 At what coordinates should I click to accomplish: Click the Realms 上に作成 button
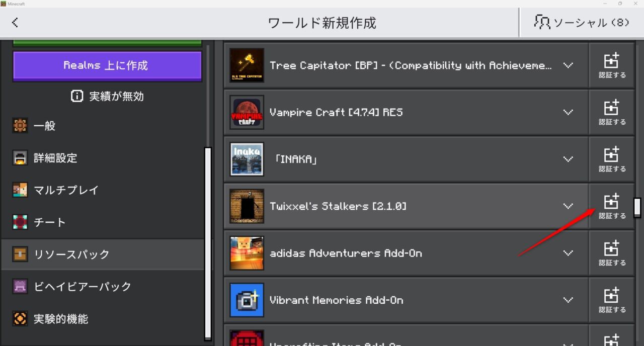[x=107, y=65]
